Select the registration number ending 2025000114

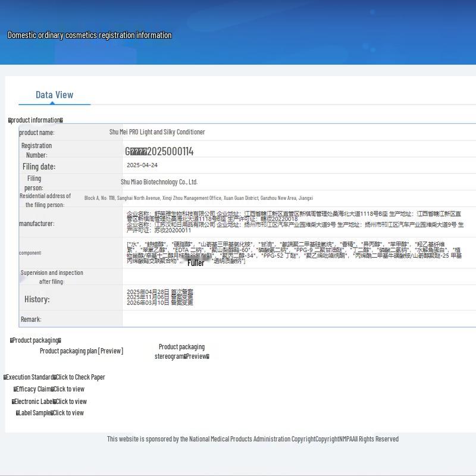[x=159, y=151]
